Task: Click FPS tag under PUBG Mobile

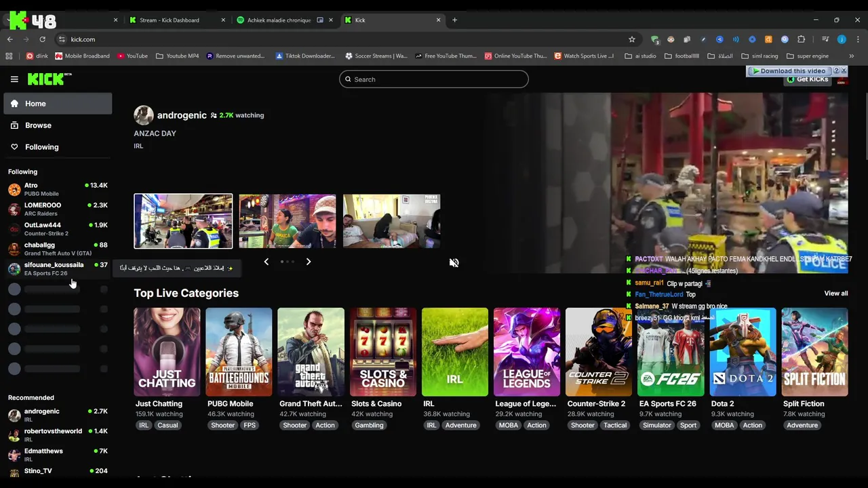Action: (250, 426)
